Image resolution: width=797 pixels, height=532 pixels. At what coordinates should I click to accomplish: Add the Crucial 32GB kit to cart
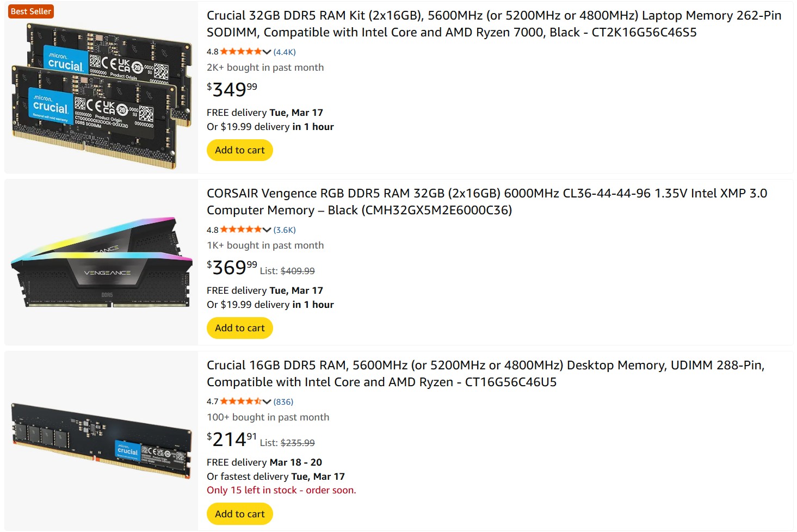(239, 150)
